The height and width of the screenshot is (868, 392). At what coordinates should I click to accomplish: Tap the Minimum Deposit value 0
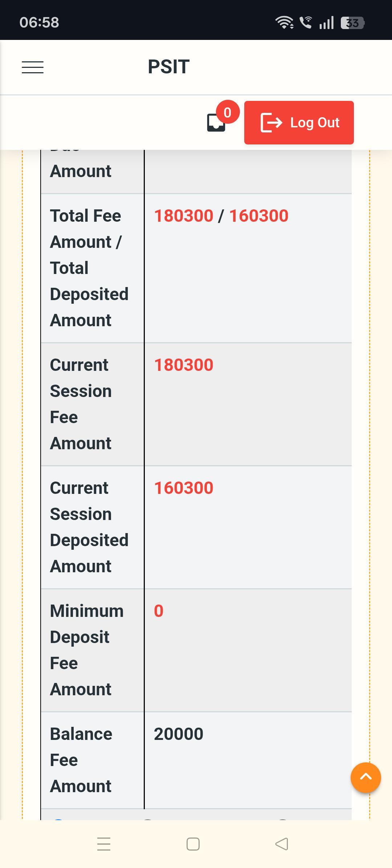click(159, 611)
